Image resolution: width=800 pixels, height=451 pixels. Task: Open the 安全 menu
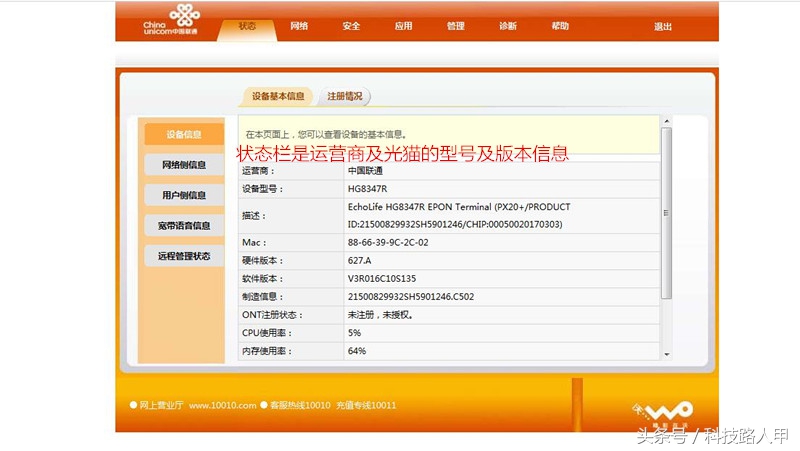[x=351, y=26]
